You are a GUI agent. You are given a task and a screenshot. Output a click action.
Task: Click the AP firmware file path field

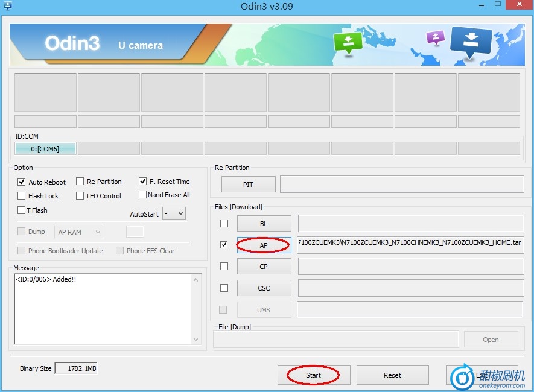410,245
